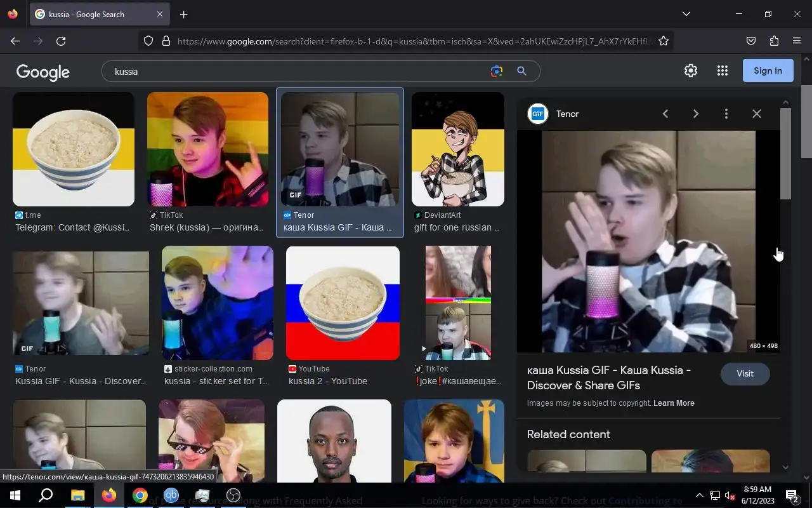Screen dimensions: 812x508
Task: Select the kussia - Google Search tab
Action: [100, 14]
